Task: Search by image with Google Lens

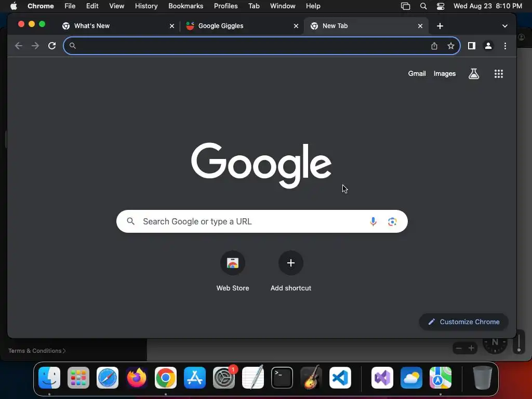Action: pos(392,221)
